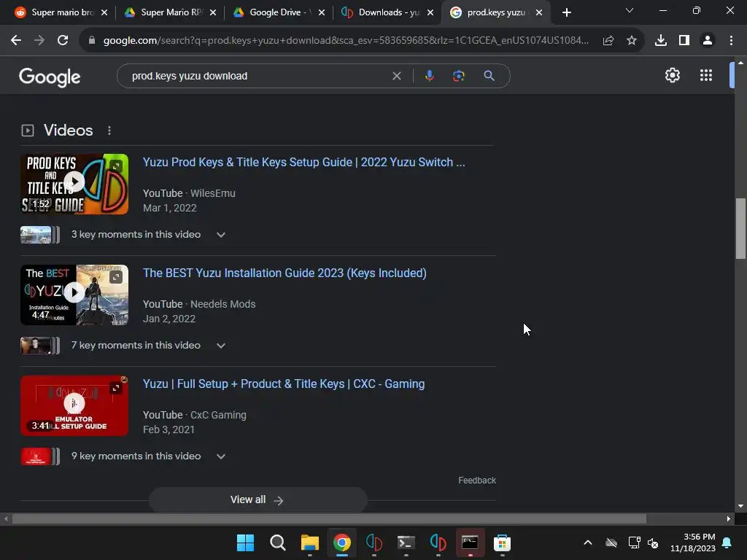This screenshot has height=560, width=747.
Task: Open Chrome downloads
Action: coord(661,41)
